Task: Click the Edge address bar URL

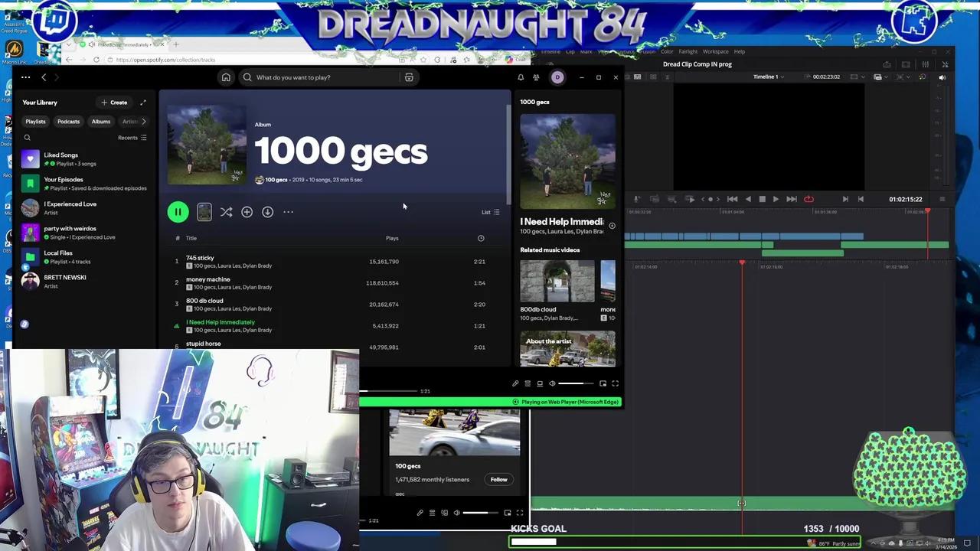Action: [x=166, y=60]
